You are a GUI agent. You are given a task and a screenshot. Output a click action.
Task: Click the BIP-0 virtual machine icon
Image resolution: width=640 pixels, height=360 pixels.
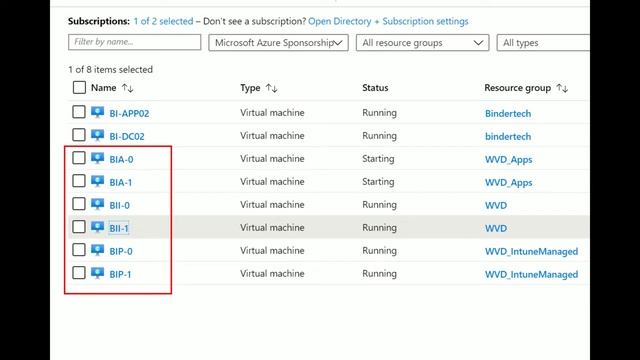coord(98,250)
